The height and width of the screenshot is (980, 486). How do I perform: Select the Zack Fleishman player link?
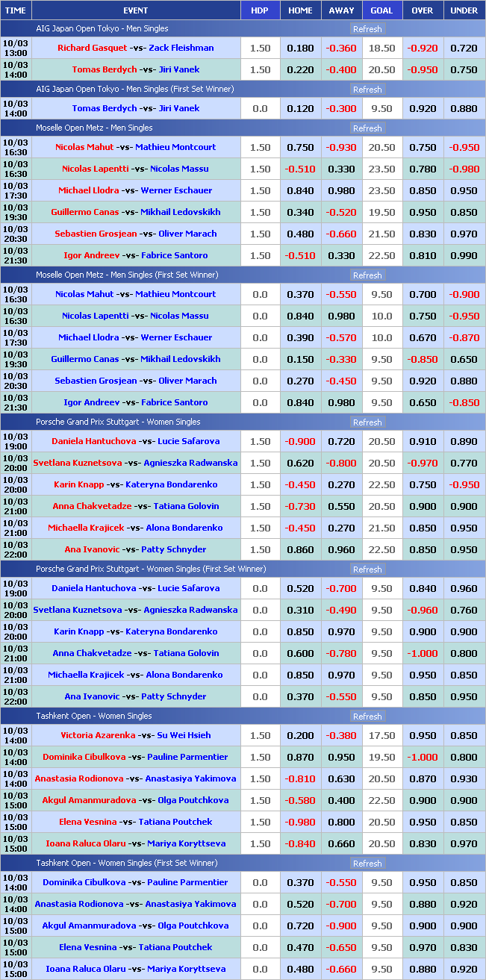181,48
